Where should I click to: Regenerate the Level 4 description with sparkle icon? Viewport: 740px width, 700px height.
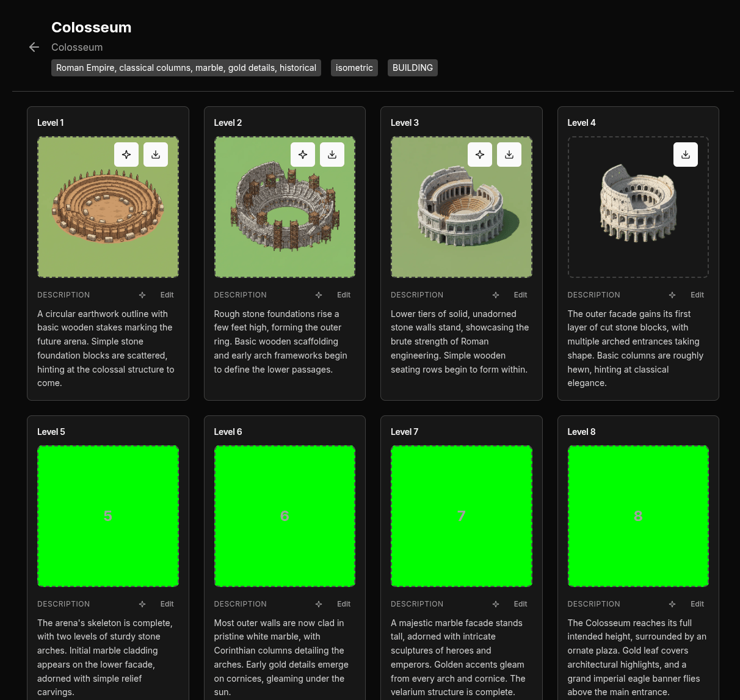click(x=672, y=295)
